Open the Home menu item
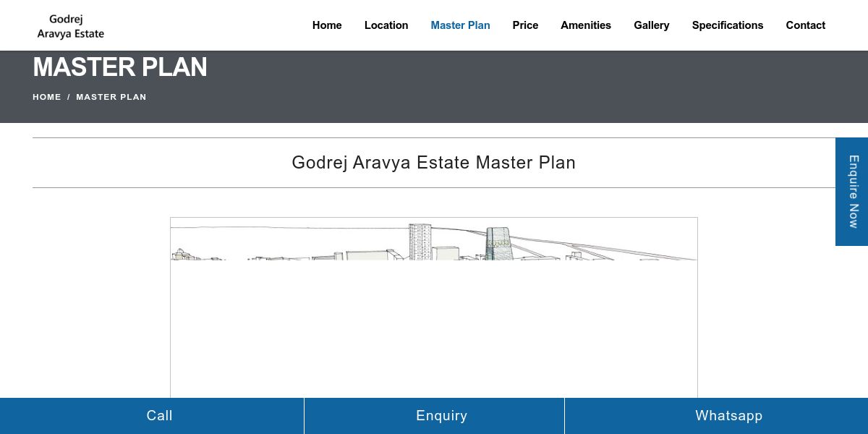The image size is (868, 434). pyautogui.click(x=327, y=25)
